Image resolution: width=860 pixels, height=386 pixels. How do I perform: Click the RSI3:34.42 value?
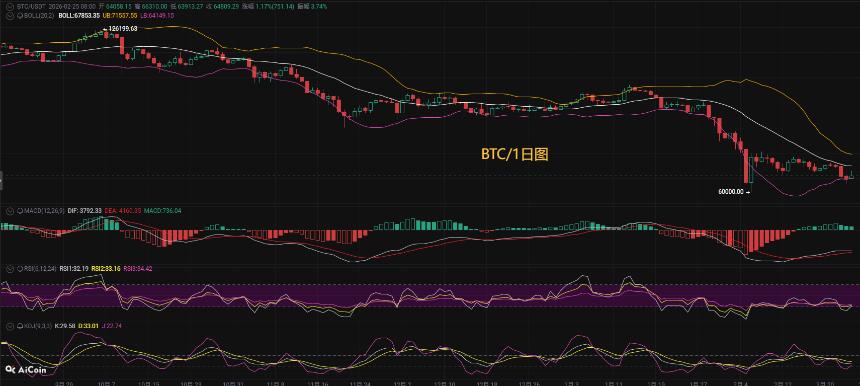point(138,269)
